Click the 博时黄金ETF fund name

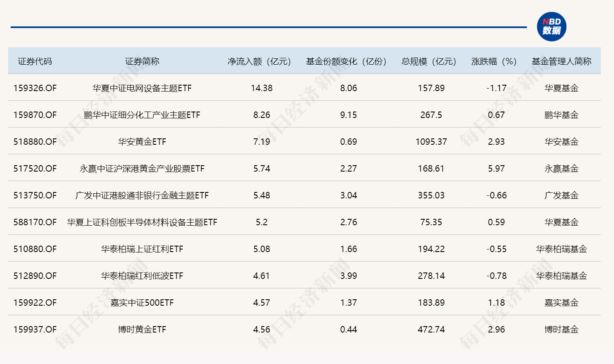(x=142, y=330)
